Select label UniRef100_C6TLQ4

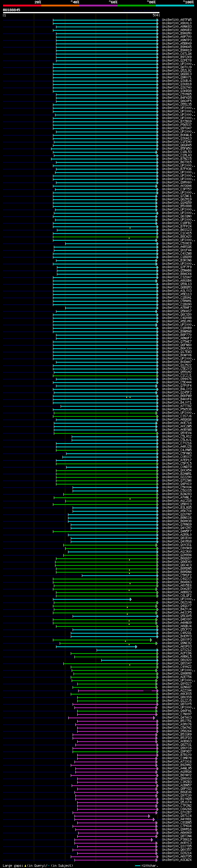tap(177, 54)
